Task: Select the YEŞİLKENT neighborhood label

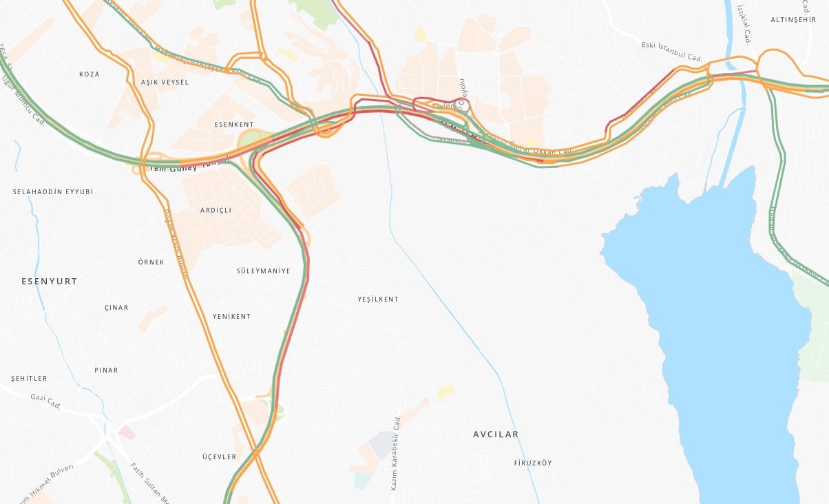Action: (378, 300)
